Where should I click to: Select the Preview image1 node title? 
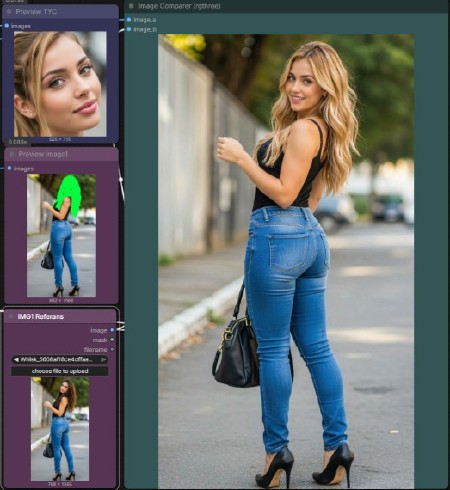click(x=43, y=154)
